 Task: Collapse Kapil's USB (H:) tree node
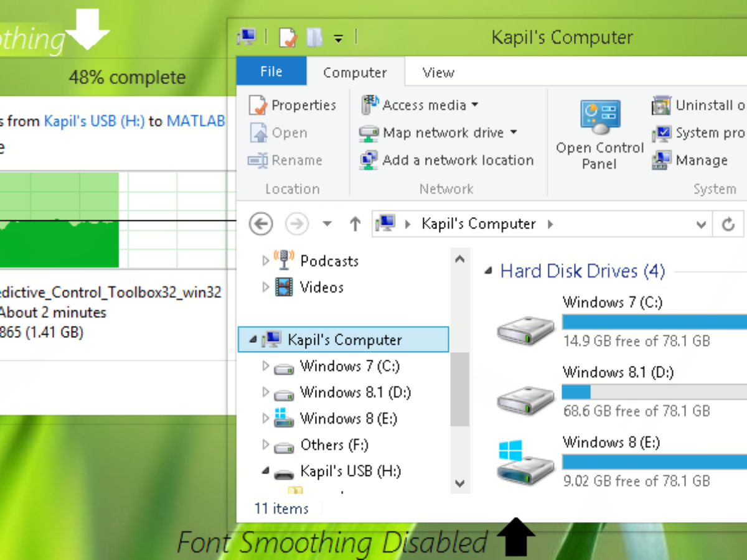[266, 472]
